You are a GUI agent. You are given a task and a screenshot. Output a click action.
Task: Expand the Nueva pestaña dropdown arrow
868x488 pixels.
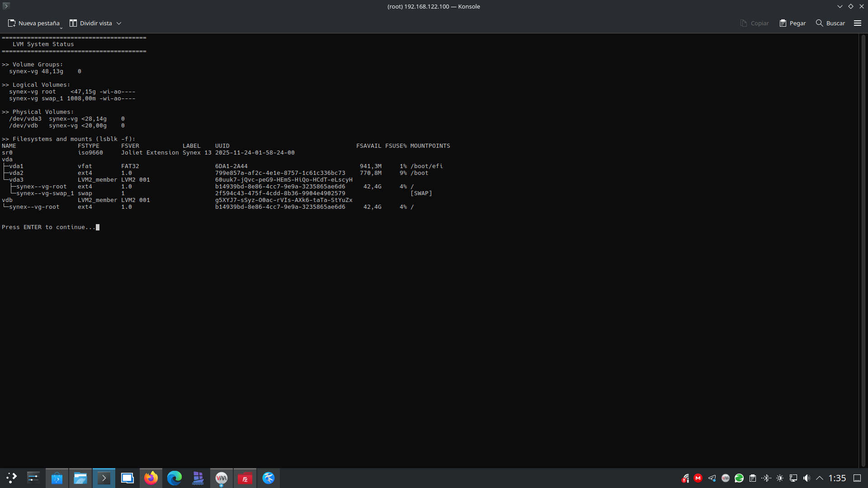pyautogui.click(x=61, y=28)
